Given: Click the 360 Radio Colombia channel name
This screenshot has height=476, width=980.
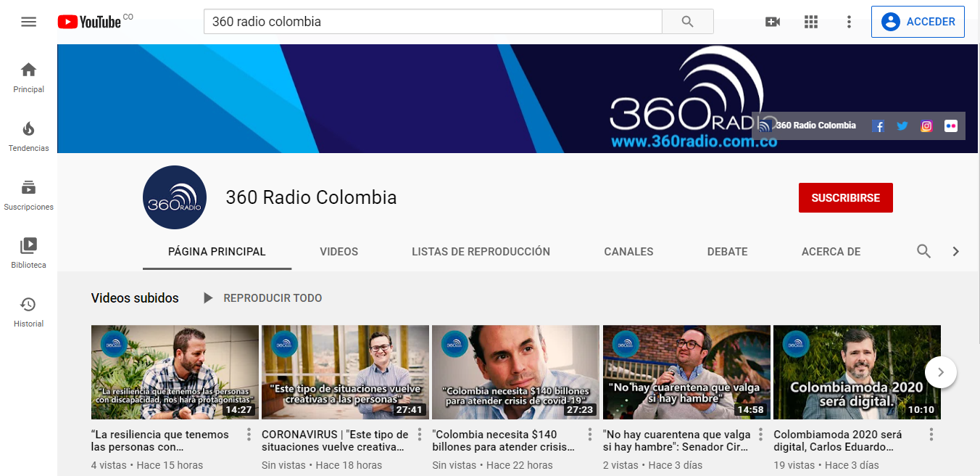Looking at the screenshot, I should pos(312,197).
